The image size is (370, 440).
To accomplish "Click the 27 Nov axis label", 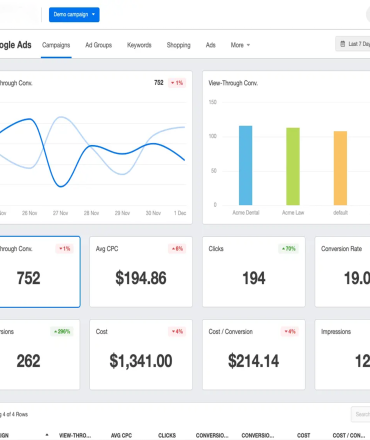I will tap(60, 213).
